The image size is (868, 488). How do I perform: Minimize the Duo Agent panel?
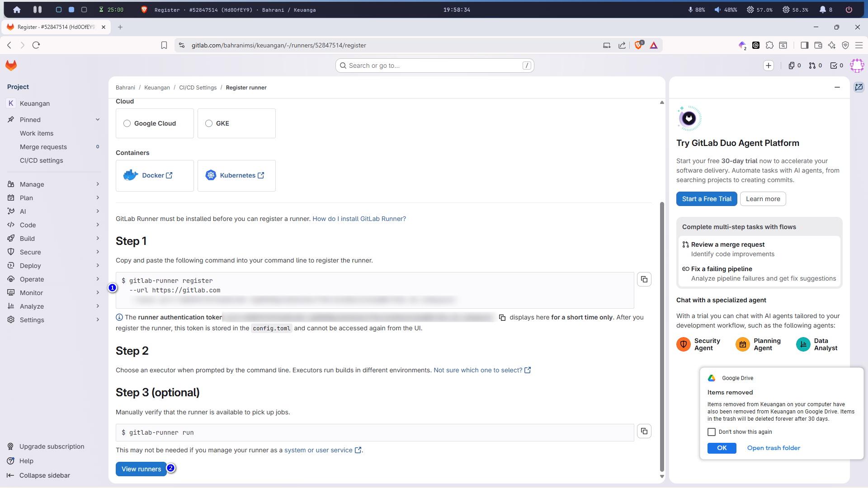point(837,87)
